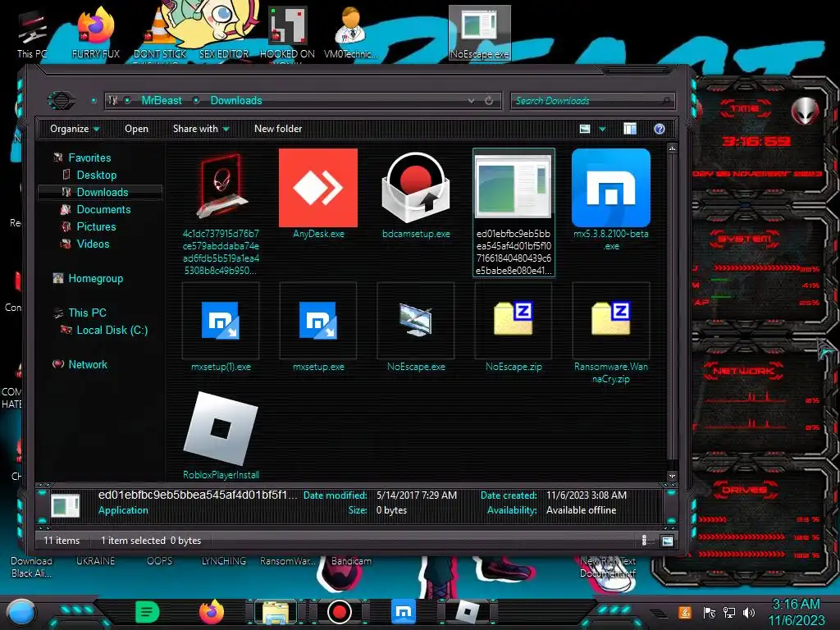The image size is (840, 630).
Task: Open the FURRY FUX Firefox desktop shortcut
Action: (x=96, y=33)
